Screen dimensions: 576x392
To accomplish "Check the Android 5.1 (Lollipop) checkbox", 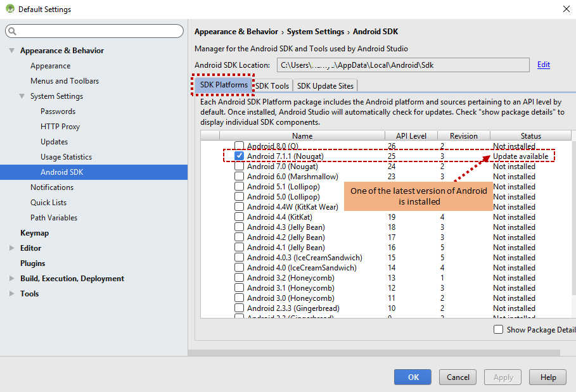I will (239, 186).
